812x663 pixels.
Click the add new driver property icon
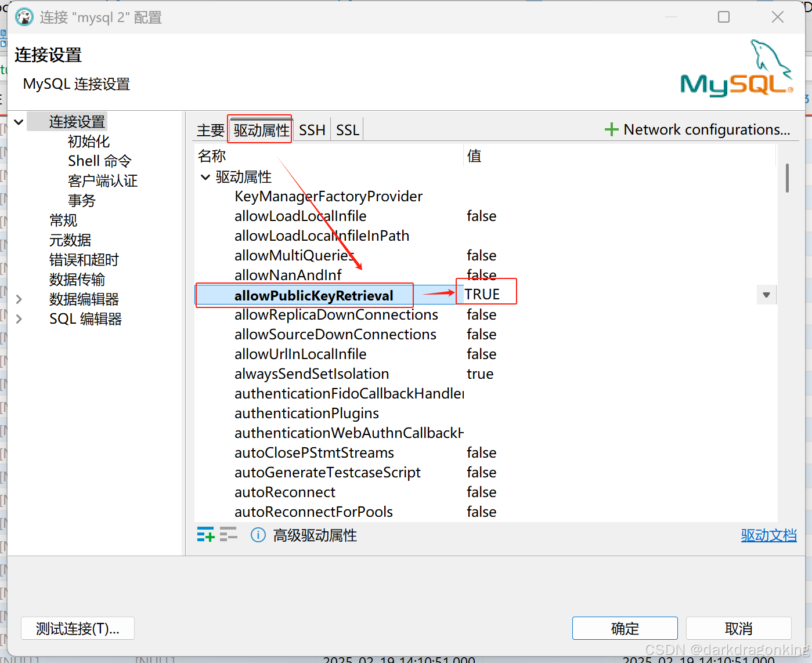(205, 534)
